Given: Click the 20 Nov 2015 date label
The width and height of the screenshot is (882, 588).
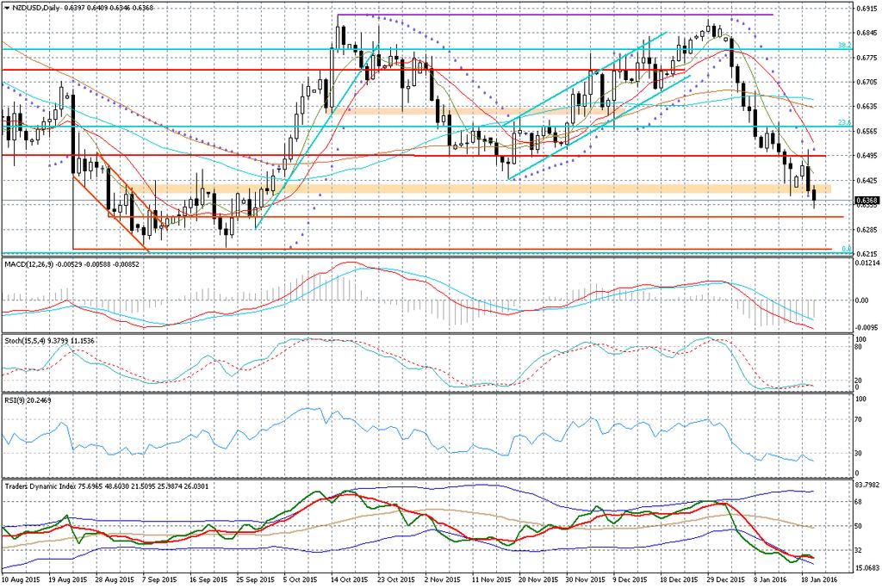Looking at the screenshot, I should pos(537,579).
